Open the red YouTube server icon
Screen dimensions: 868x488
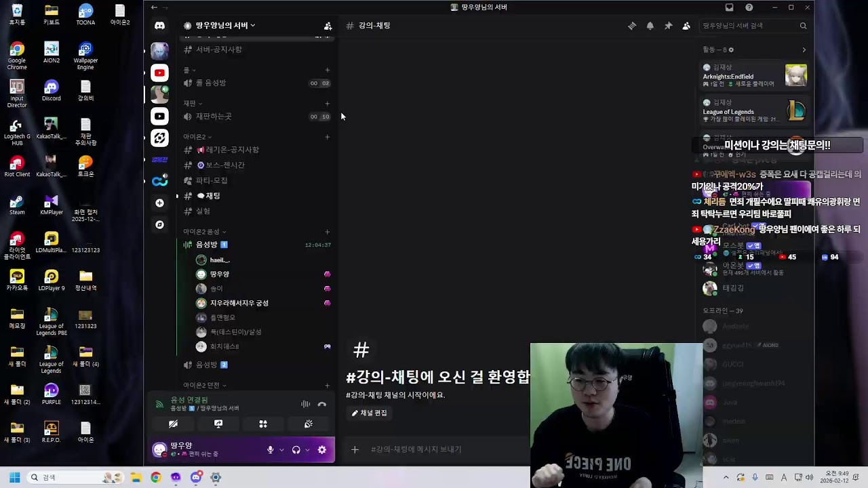[159, 73]
